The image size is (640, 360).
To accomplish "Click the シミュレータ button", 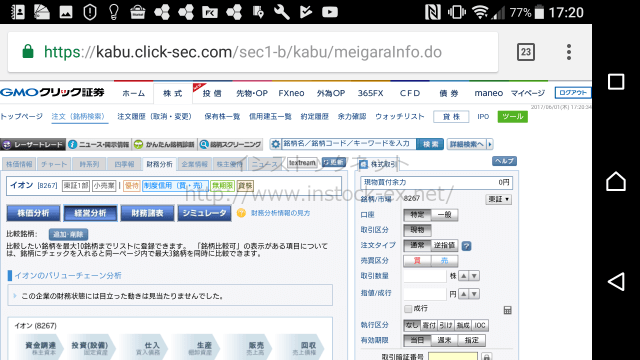I will pyautogui.click(x=204, y=213).
